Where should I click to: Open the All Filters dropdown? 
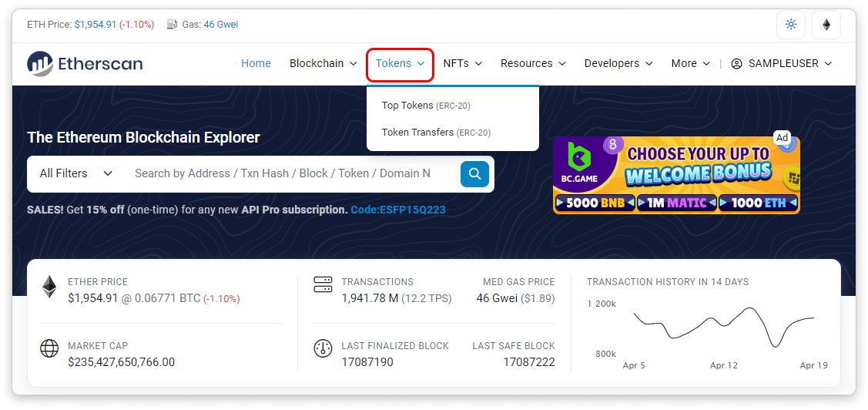[x=76, y=173]
